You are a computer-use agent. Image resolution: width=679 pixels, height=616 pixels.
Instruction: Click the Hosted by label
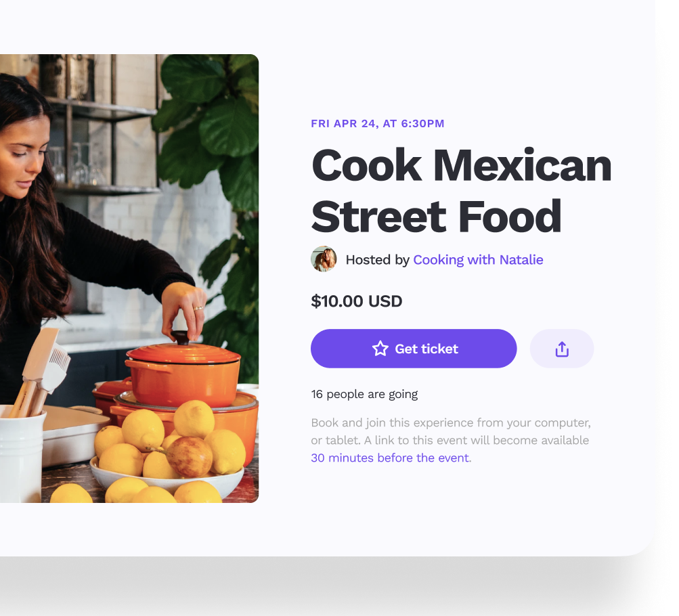[x=377, y=260]
